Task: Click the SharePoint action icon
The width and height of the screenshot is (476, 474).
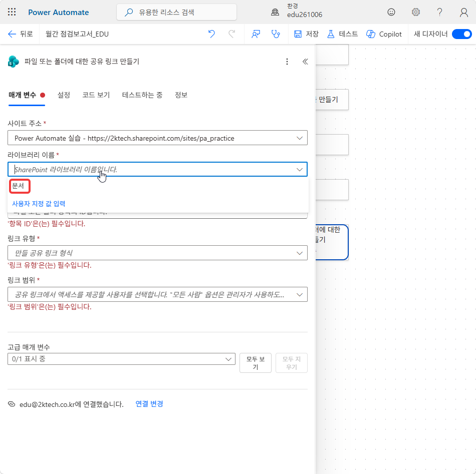Action: point(13,62)
